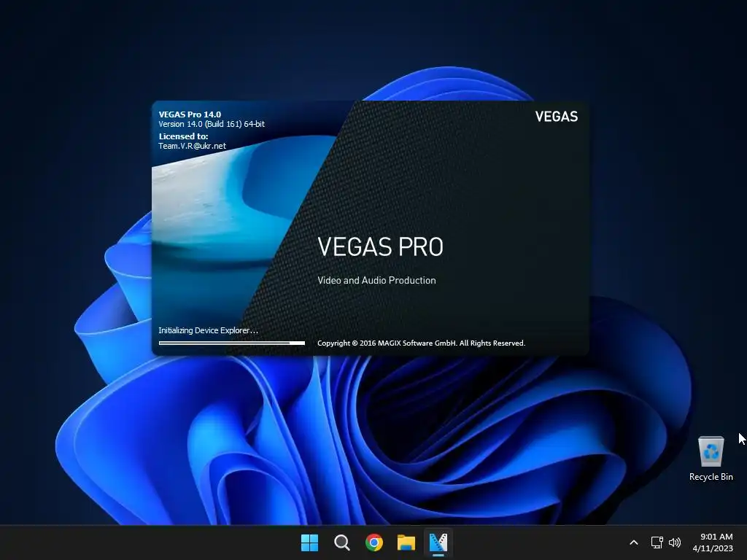This screenshot has height=560, width=747.
Task: Launch Google Chrome from the taskbar
Action: 374,542
